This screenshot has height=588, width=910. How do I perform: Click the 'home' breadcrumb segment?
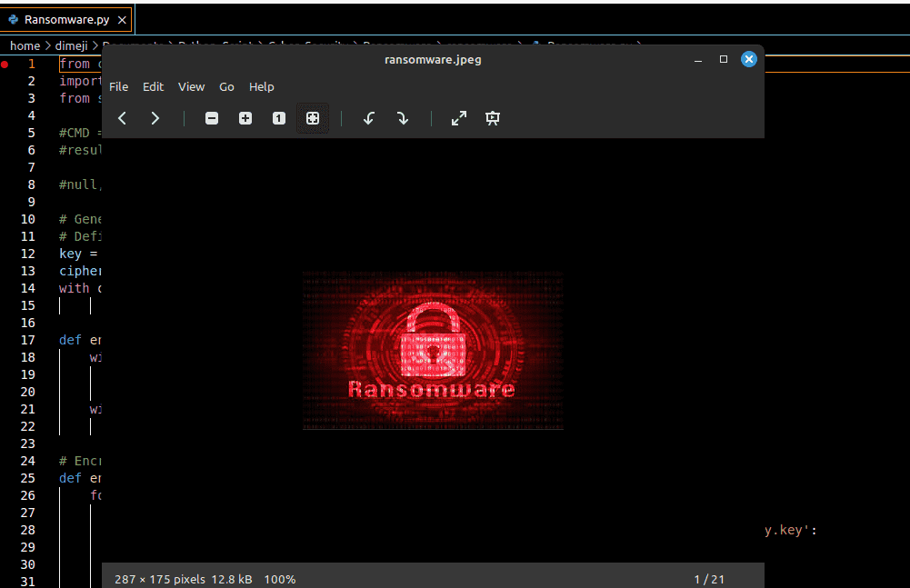click(x=25, y=45)
